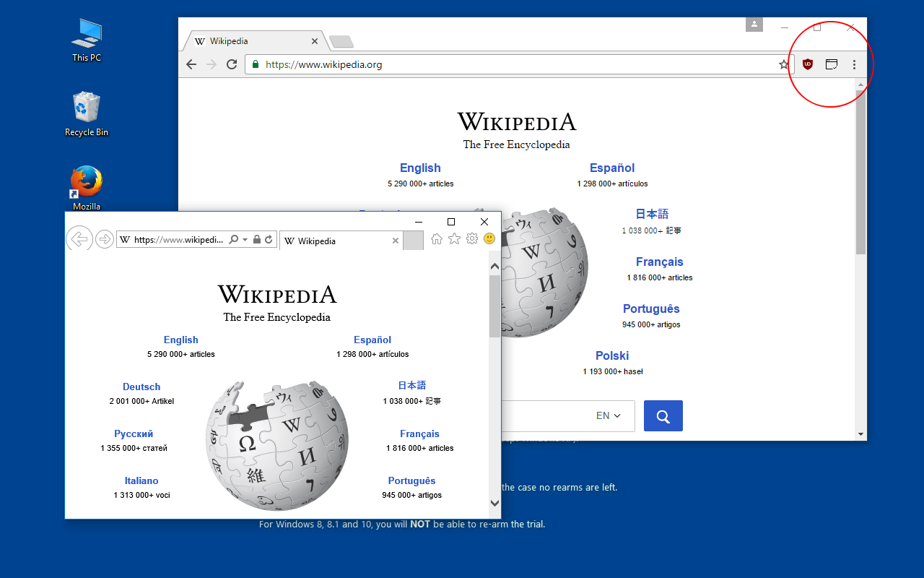Open 日本語 link in IE window
The height and width of the screenshot is (578, 924).
pyautogui.click(x=412, y=385)
